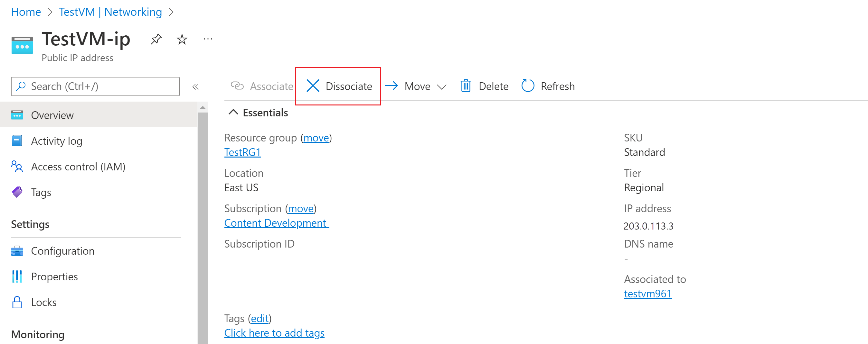Open Content Development subscription link

(276, 223)
